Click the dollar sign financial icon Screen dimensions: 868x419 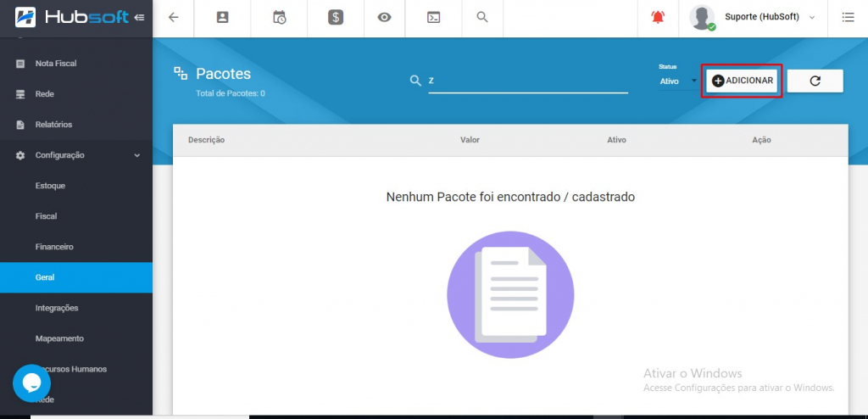[336, 17]
